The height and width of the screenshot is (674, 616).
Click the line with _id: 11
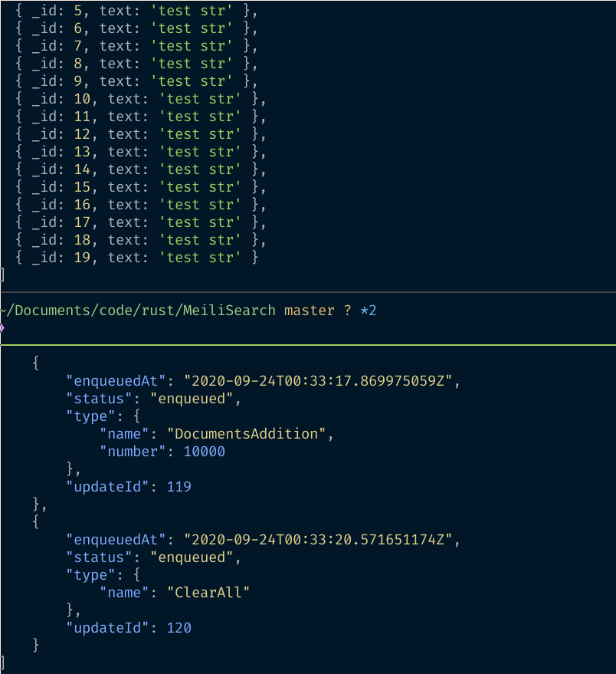(x=140, y=117)
